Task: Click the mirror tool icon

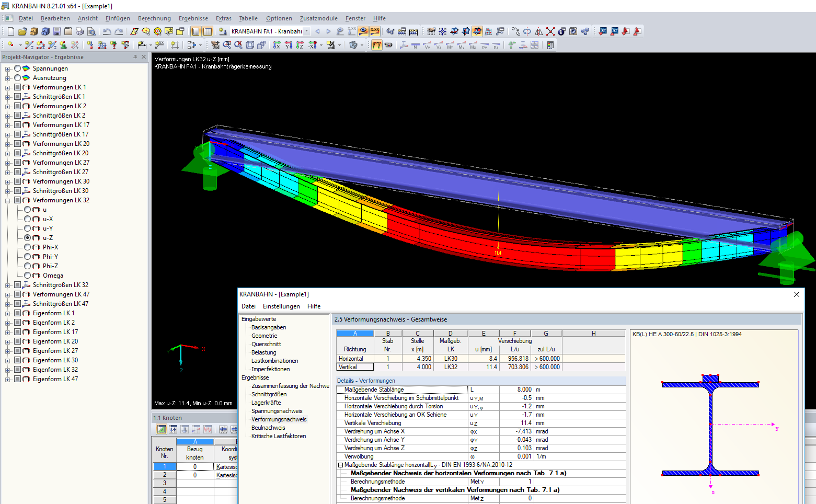Action: [x=538, y=31]
